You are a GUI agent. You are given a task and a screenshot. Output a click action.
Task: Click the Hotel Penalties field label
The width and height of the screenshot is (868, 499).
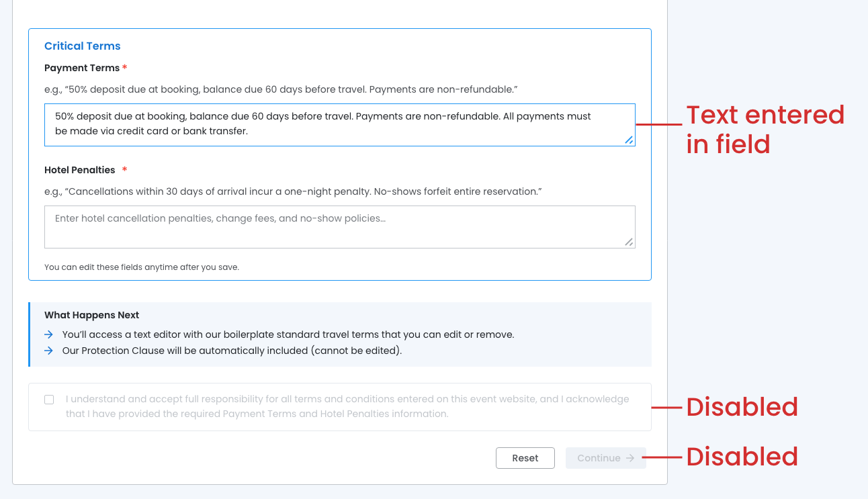click(x=80, y=170)
